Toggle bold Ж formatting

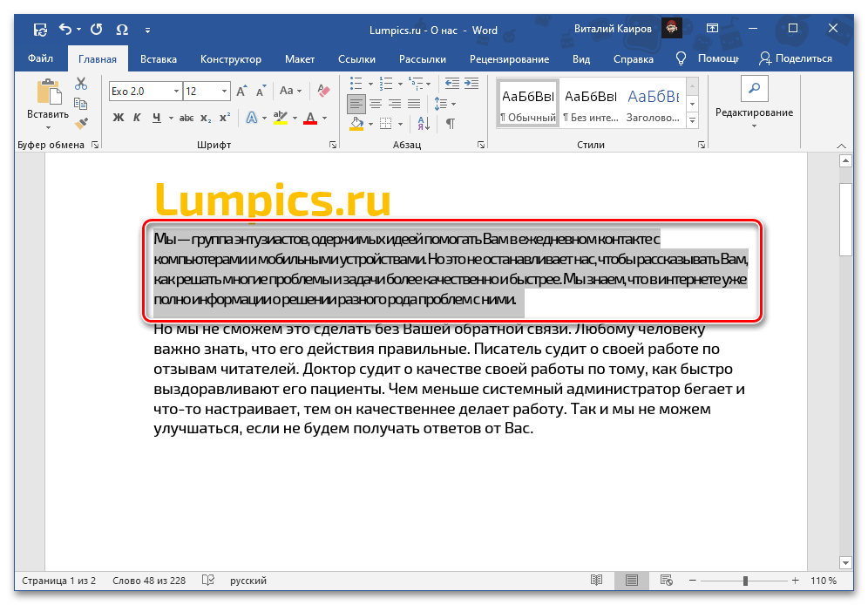point(119,118)
